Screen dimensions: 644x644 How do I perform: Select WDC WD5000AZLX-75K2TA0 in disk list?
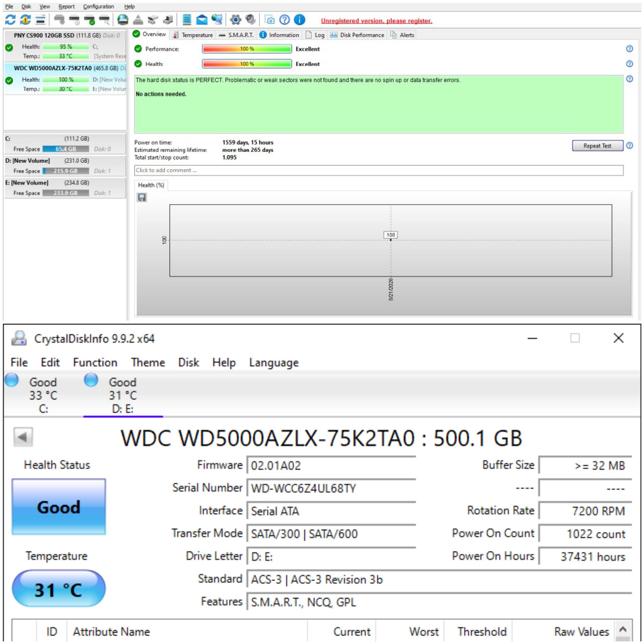pyautogui.click(x=65, y=79)
